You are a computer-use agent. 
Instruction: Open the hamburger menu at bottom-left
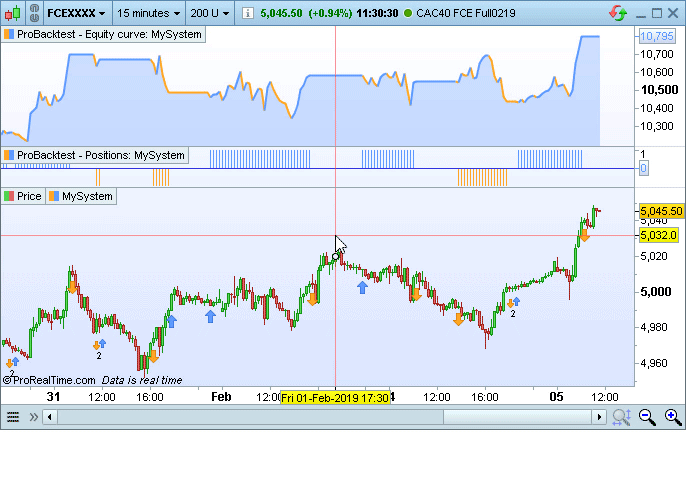(x=12, y=417)
